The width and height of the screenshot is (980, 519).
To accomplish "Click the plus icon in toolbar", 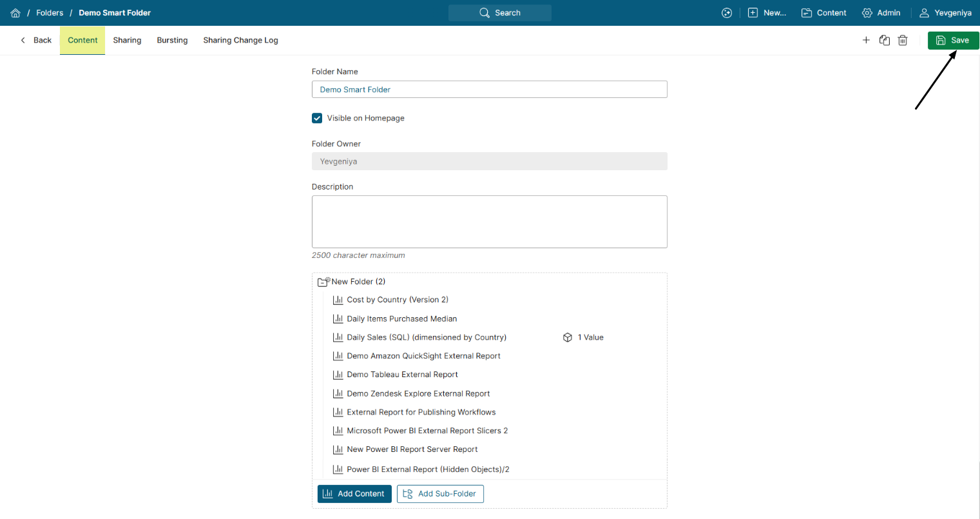I will (866, 40).
